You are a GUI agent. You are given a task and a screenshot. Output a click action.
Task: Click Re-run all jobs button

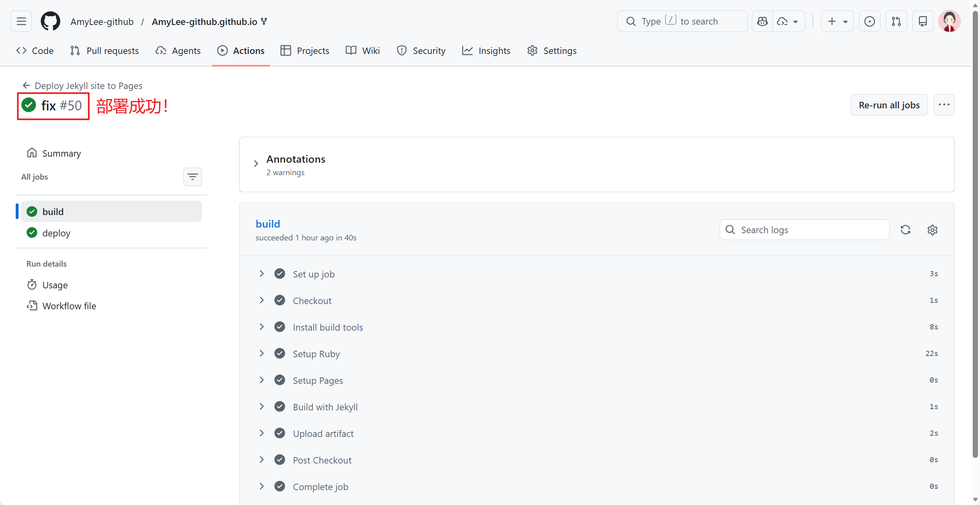[889, 105]
